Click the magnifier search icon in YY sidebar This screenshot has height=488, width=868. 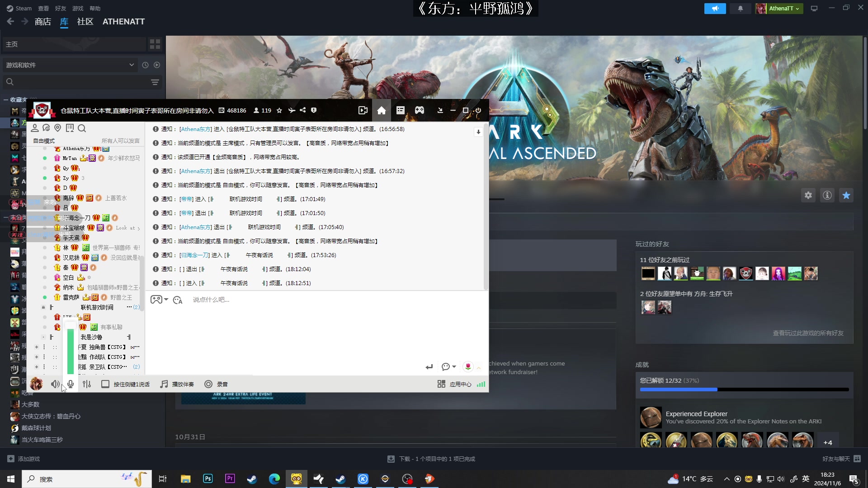click(82, 128)
